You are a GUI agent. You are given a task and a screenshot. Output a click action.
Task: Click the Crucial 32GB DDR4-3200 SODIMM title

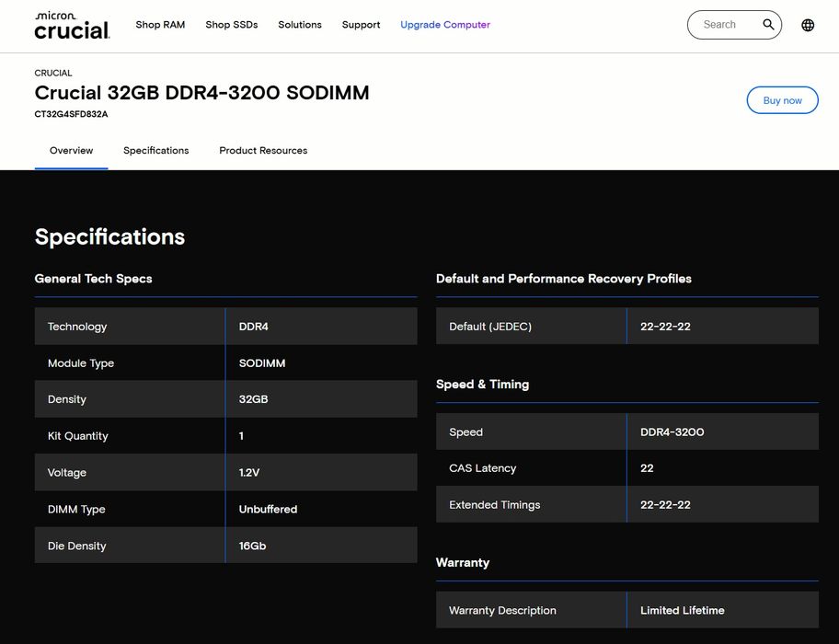pyautogui.click(x=201, y=93)
